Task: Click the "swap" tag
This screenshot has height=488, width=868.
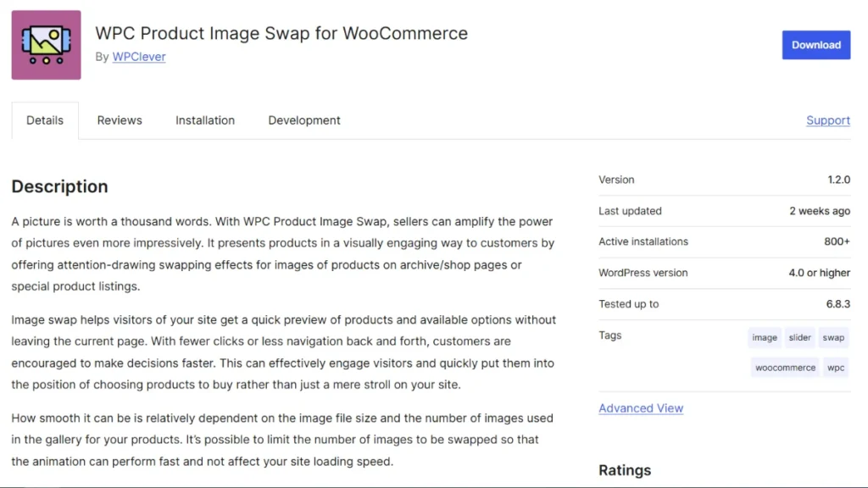Action: [x=833, y=337]
